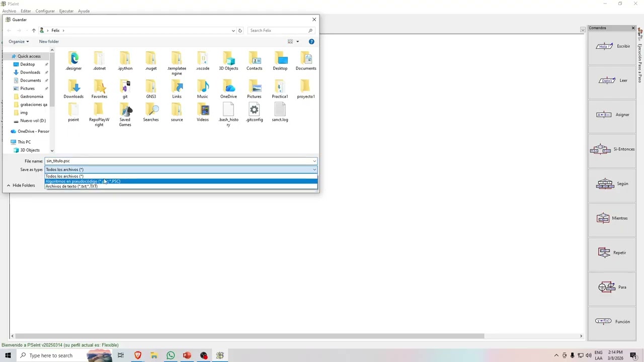Viewport: 644px width, 362px height.
Task: Open the .ipython folder
Action: 125,61
